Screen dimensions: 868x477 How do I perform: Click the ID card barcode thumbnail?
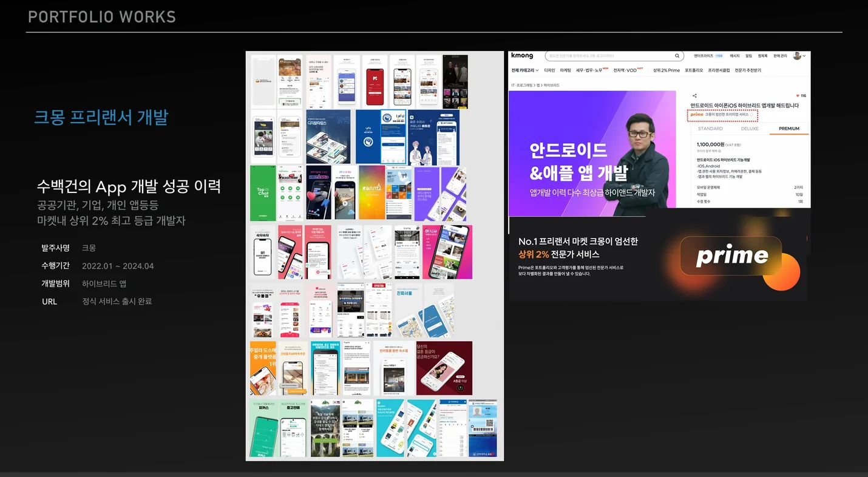pos(483,428)
